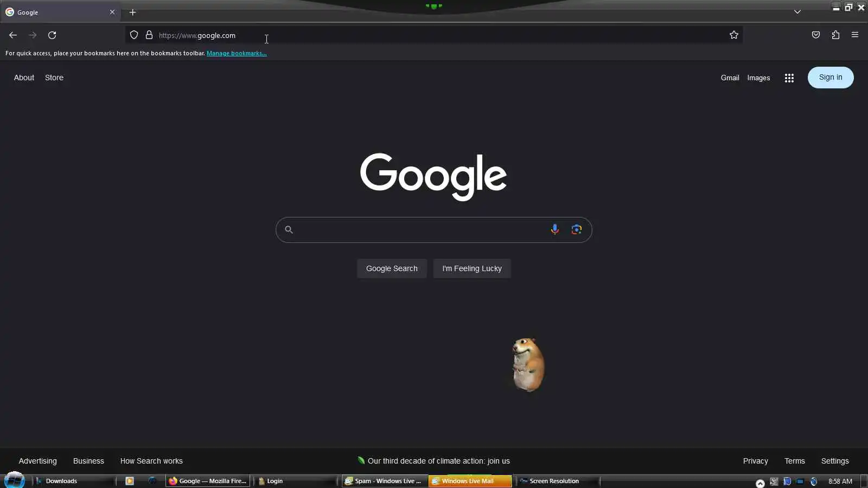Open the Extensions puzzle icon
Image resolution: width=868 pixels, height=488 pixels.
(835, 35)
